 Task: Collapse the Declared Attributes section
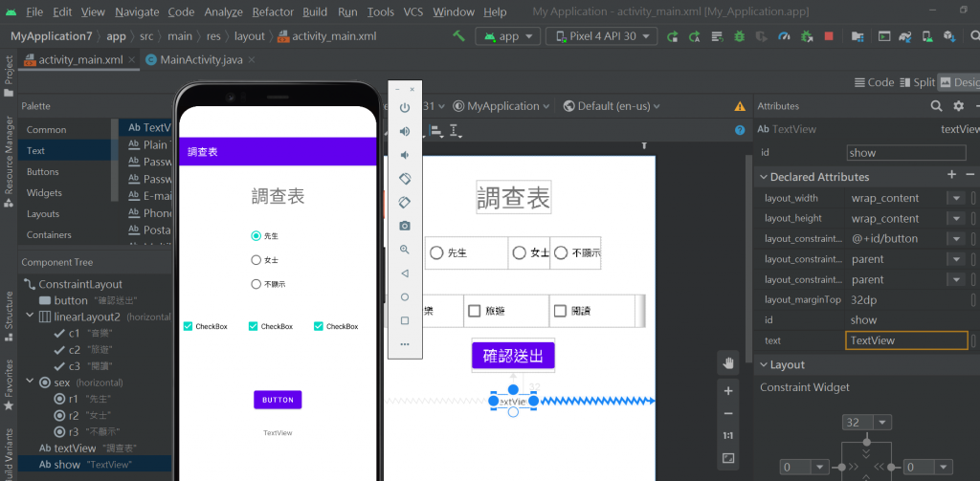[x=763, y=178]
